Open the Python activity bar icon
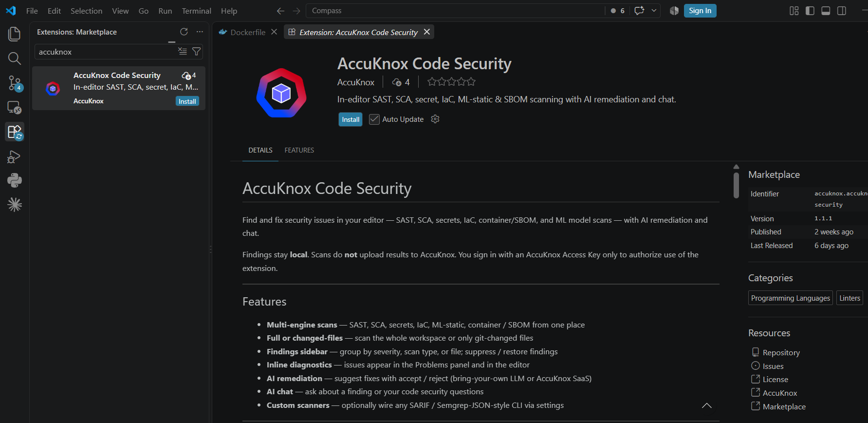Viewport: 868px width, 423px height. pyautogui.click(x=15, y=181)
